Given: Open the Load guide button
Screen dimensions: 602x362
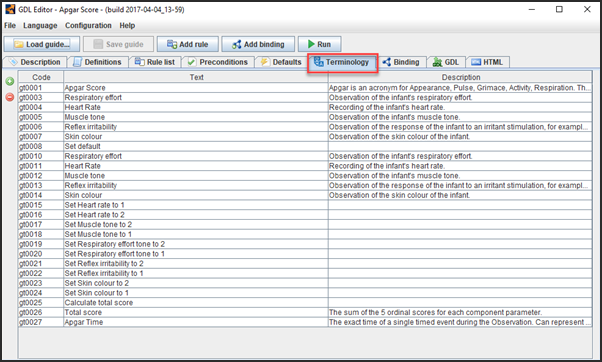Looking at the screenshot, I should (42, 44).
